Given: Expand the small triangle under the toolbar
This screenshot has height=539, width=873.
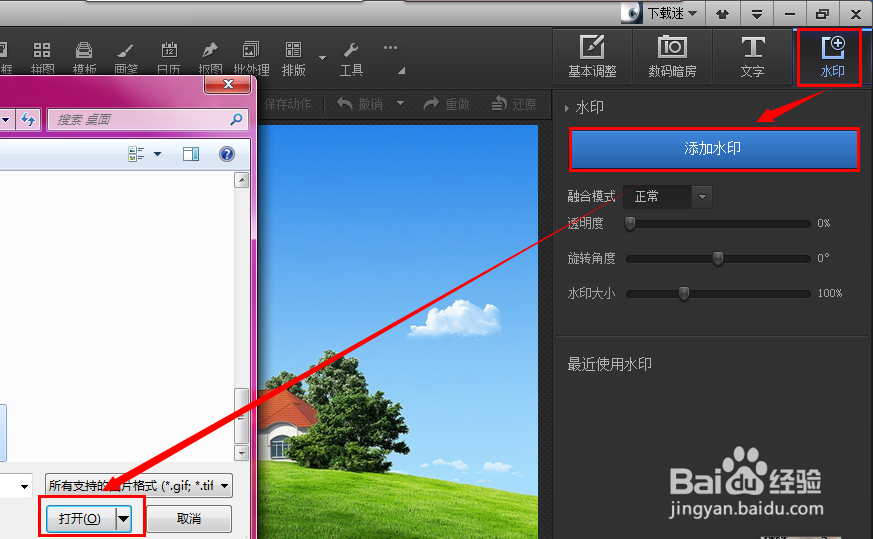Looking at the screenshot, I should point(401,71).
